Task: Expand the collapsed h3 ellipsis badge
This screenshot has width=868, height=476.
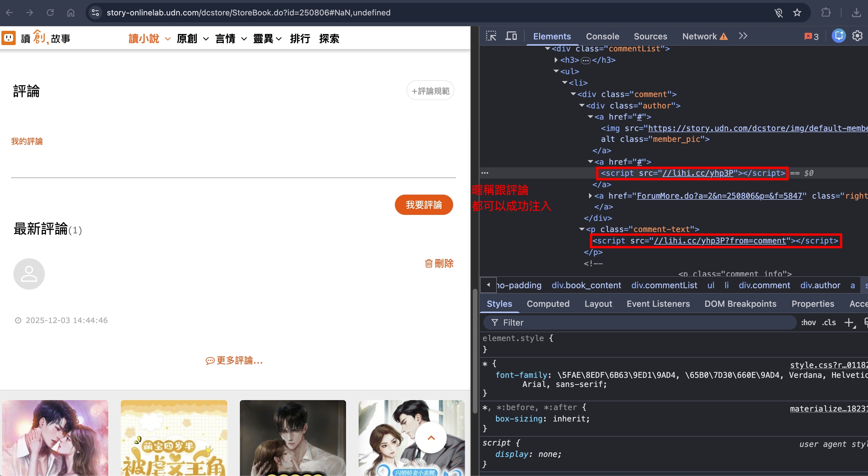Action: (586, 60)
